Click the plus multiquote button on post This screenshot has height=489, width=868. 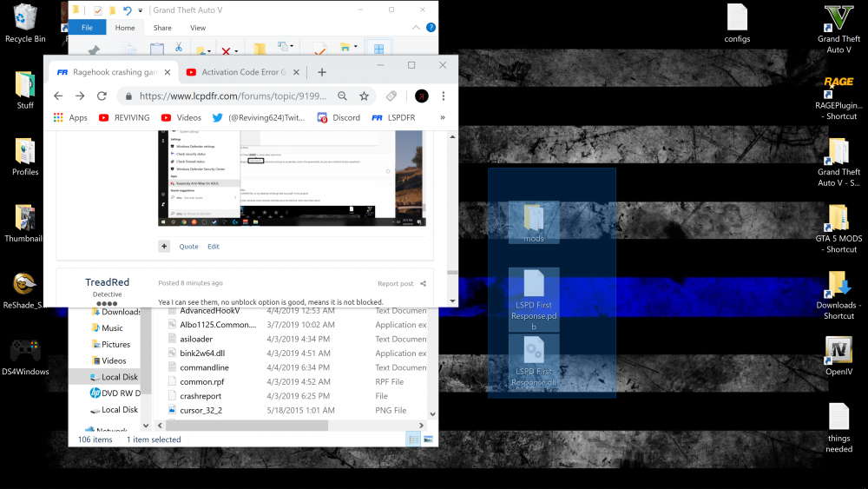[x=164, y=247]
